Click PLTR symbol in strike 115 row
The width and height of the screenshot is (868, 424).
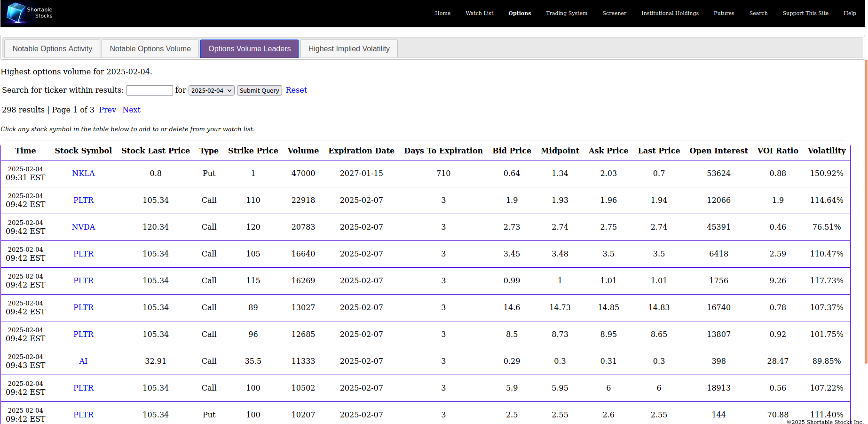tap(83, 280)
